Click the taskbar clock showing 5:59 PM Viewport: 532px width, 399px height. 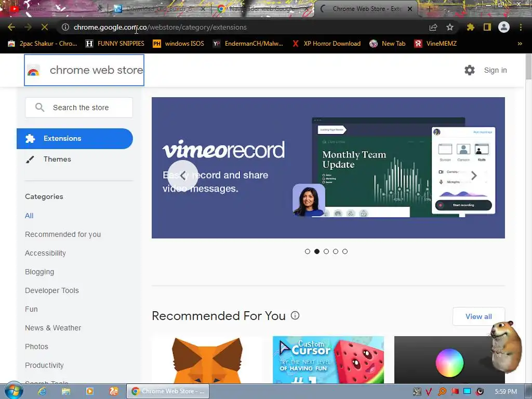[x=506, y=392]
